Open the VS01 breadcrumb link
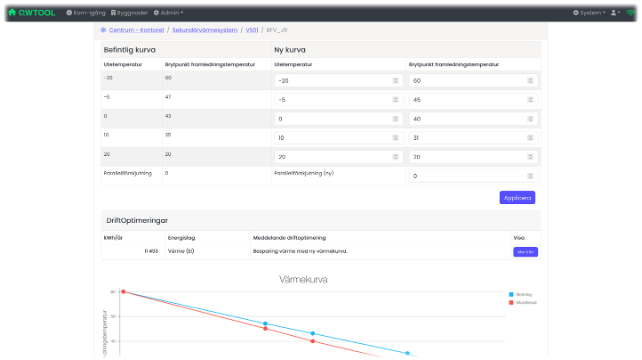Image resolution: width=642 pixels, height=360 pixels. 252,30
